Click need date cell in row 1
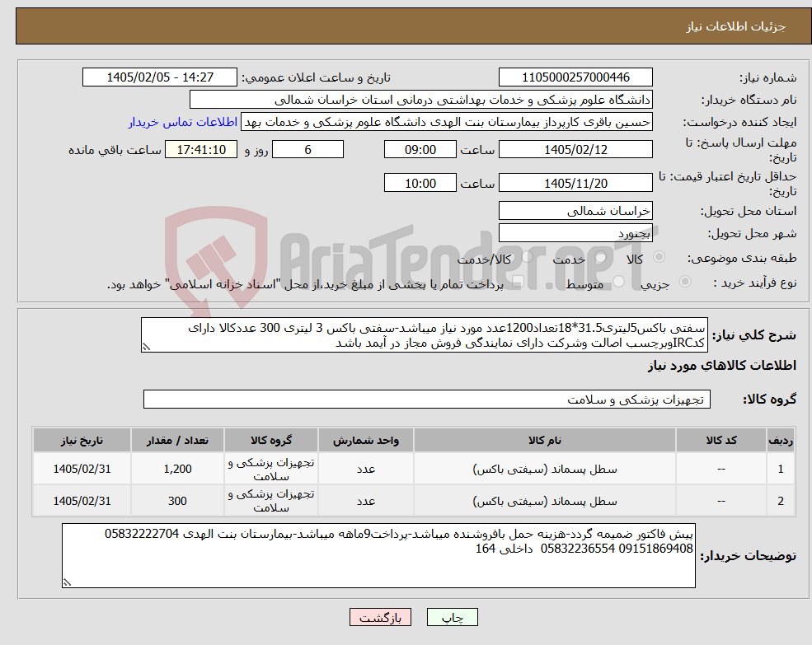Viewport: 812px width, 645px height. (82, 469)
